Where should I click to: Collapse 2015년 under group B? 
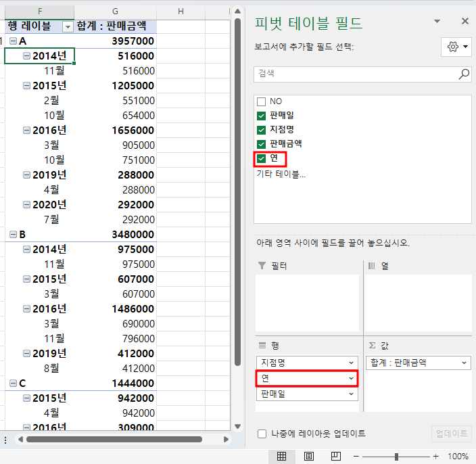27,279
